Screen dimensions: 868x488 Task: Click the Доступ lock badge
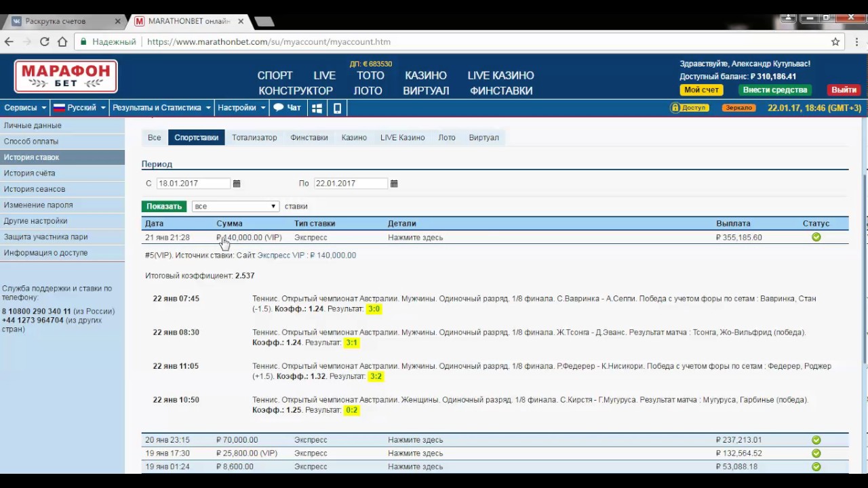coord(689,108)
